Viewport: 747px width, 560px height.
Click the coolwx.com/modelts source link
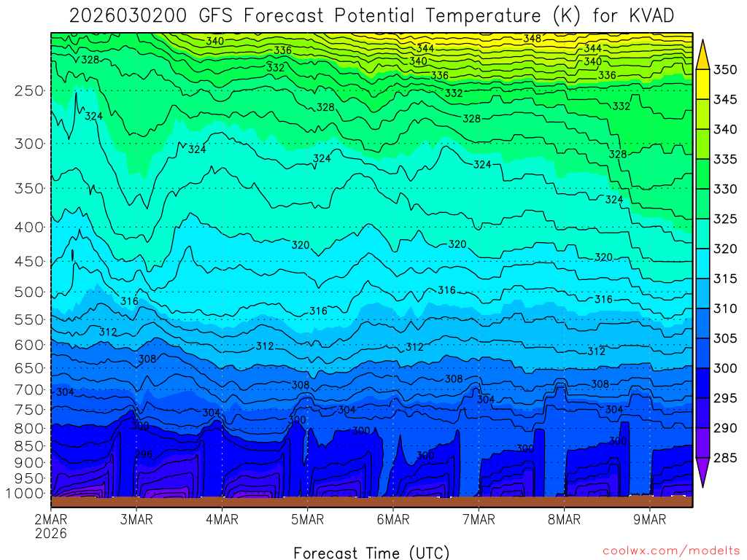point(671,551)
